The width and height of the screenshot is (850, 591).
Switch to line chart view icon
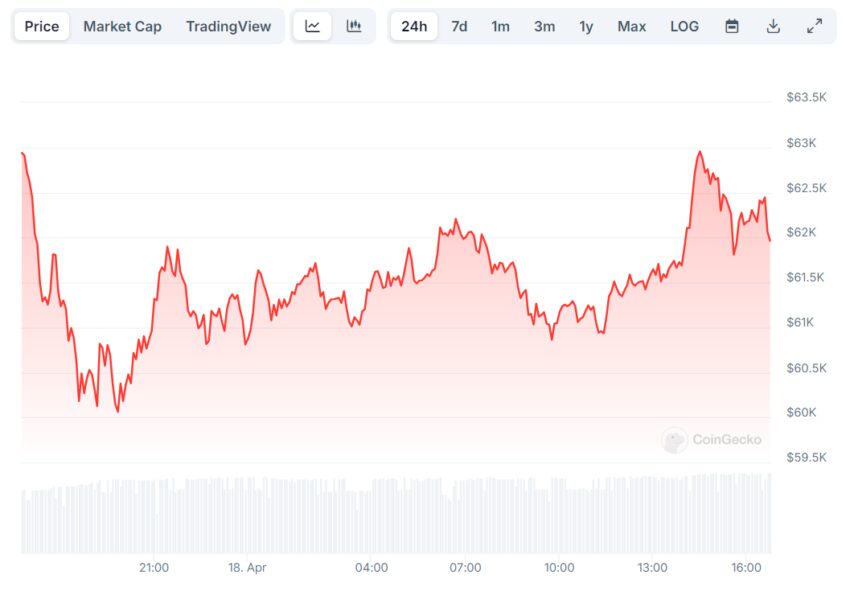pyautogui.click(x=312, y=26)
